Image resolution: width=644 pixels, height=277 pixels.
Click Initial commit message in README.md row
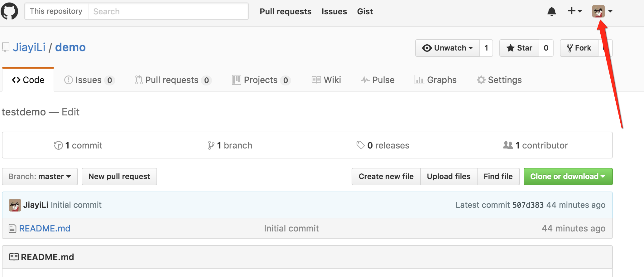click(291, 228)
